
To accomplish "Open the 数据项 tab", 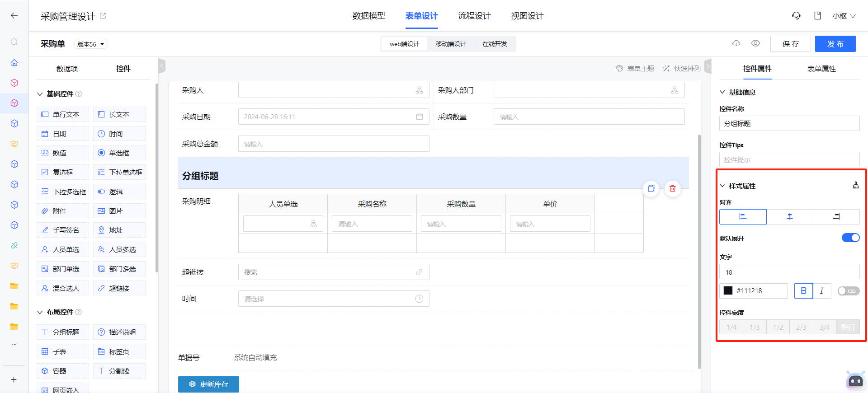I will pos(67,69).
